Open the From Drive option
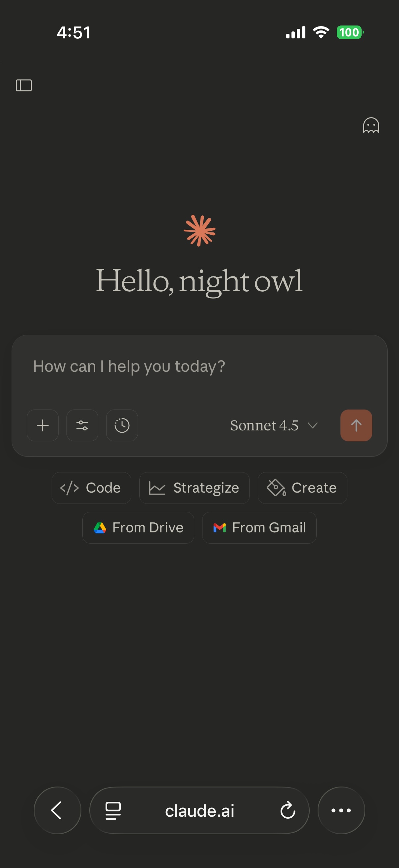Image resolution: width=399 pixels, height=868 pixels. click(138, 527)
